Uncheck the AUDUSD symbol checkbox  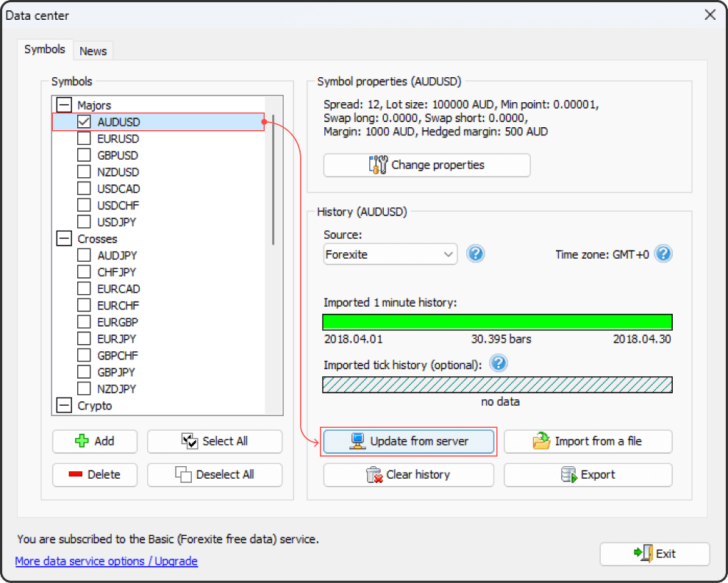click(x=84, y=122)
